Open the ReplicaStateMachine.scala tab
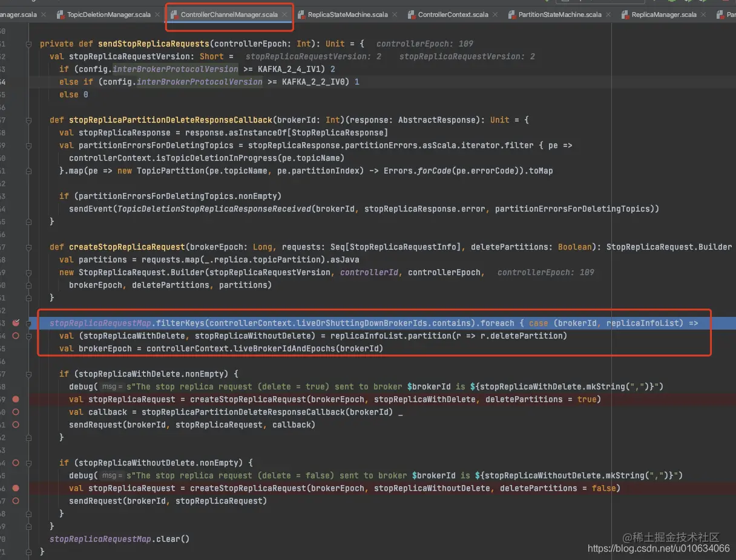Image resolution: width=736 pixels, height=560 pixels. [x=347, y=15]
